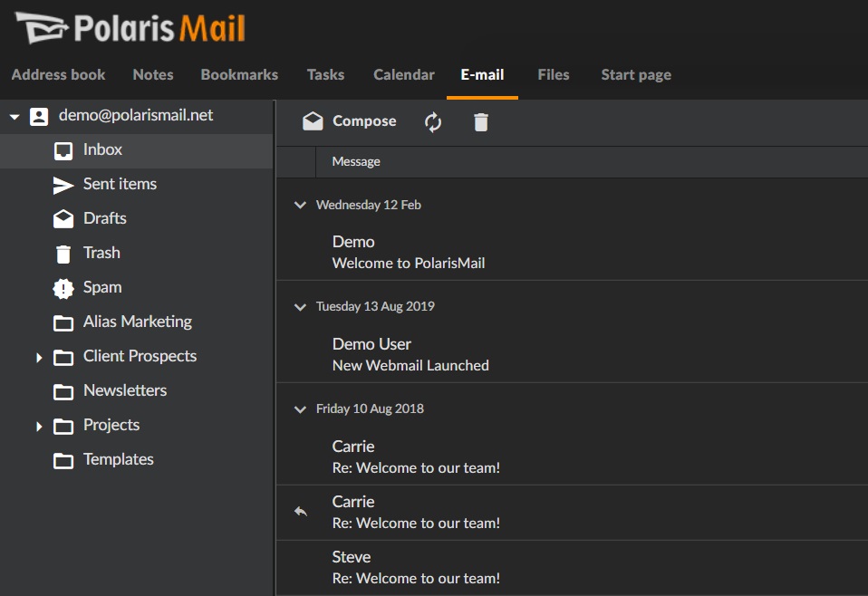
Task: Expand the Client Prospects folder
Action: [x=40, y=357]
